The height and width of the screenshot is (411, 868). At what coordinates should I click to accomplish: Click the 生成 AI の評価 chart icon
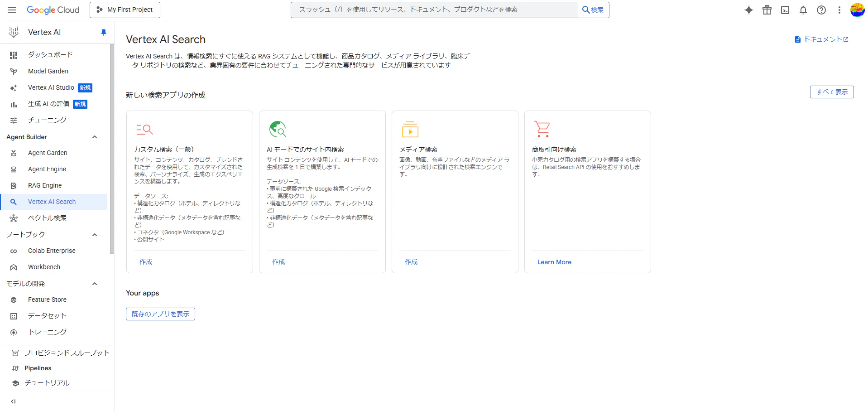point(14,104)
